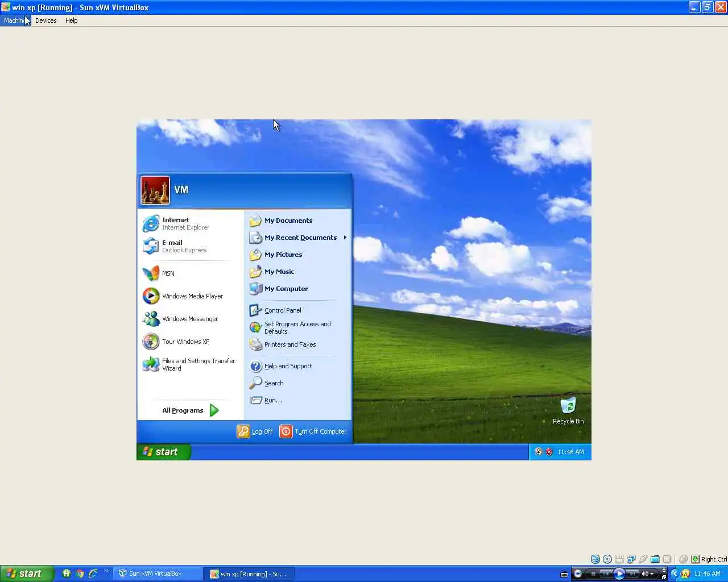Launch MSN from the Start menu

coord(191,273)
